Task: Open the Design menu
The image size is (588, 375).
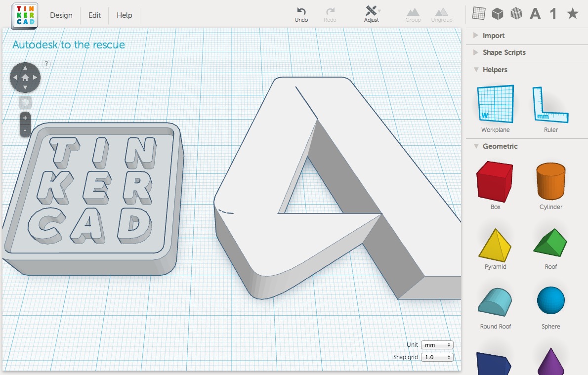Action: point(61,15)
